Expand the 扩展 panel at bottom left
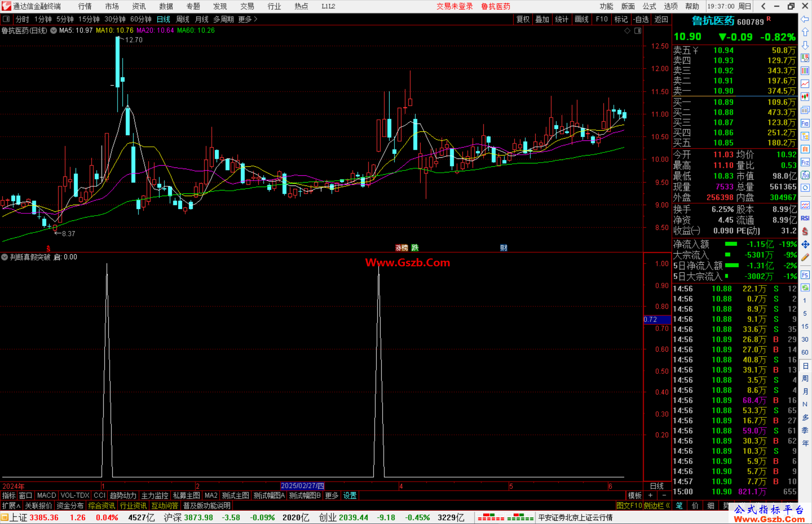The height and width of the screenshot is (524, 812). click(11, 506)
